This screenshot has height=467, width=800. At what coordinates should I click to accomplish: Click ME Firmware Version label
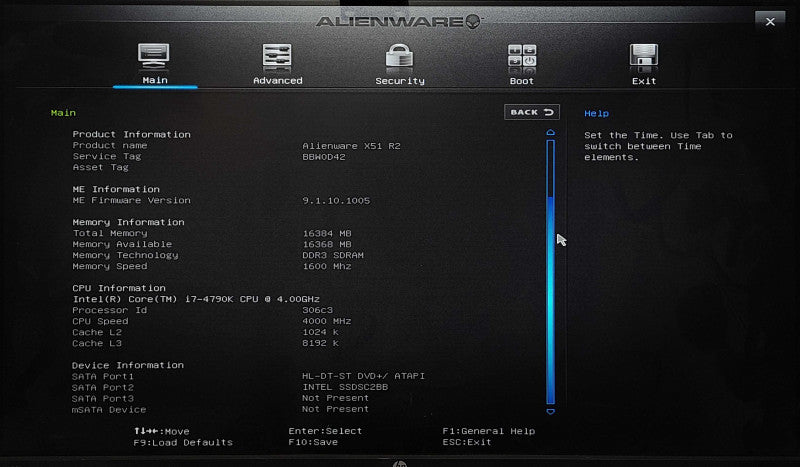pyautogui.click(x=131, y=201)
